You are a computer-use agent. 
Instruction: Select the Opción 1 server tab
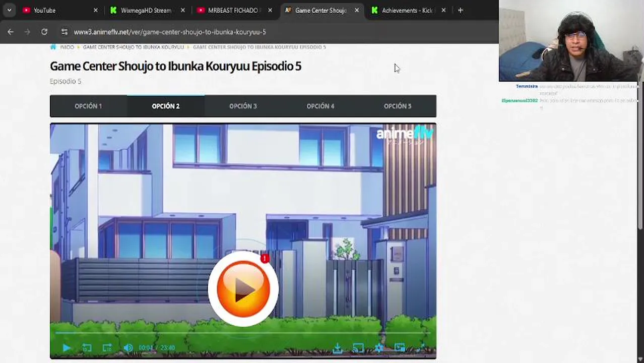point(88,106)
